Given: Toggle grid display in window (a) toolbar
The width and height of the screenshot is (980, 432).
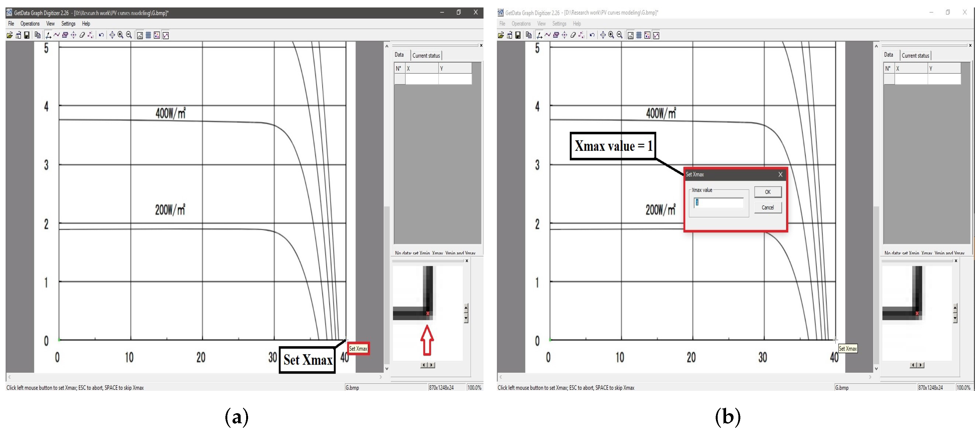Looking at the screenshot, I should click(x=149, y=35).
